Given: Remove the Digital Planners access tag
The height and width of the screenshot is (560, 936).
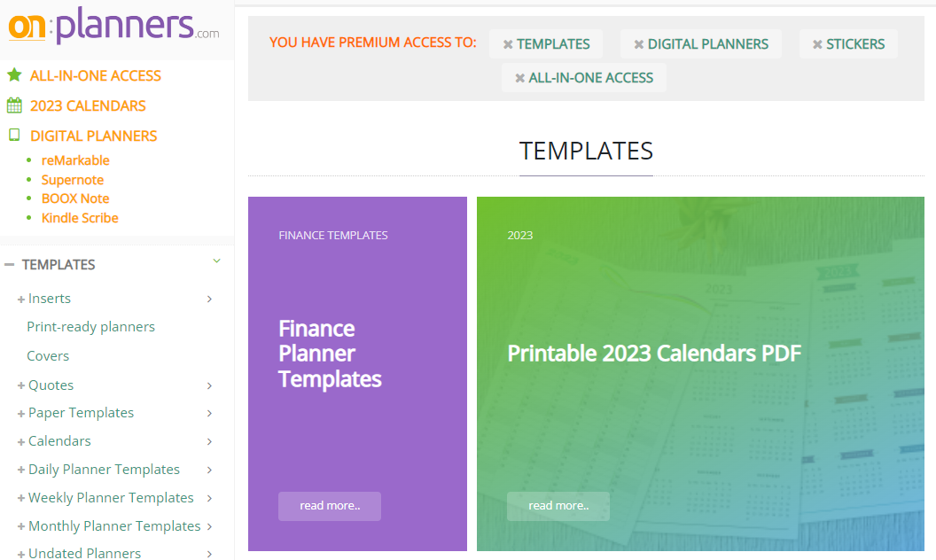Looking at the screenshot, I should pos(639,45).
